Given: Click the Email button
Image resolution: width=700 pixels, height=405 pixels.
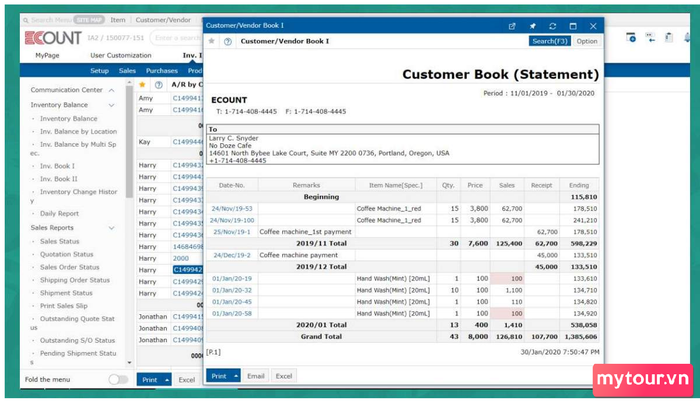Looking at the screenshot, I should tap(256, 376).
